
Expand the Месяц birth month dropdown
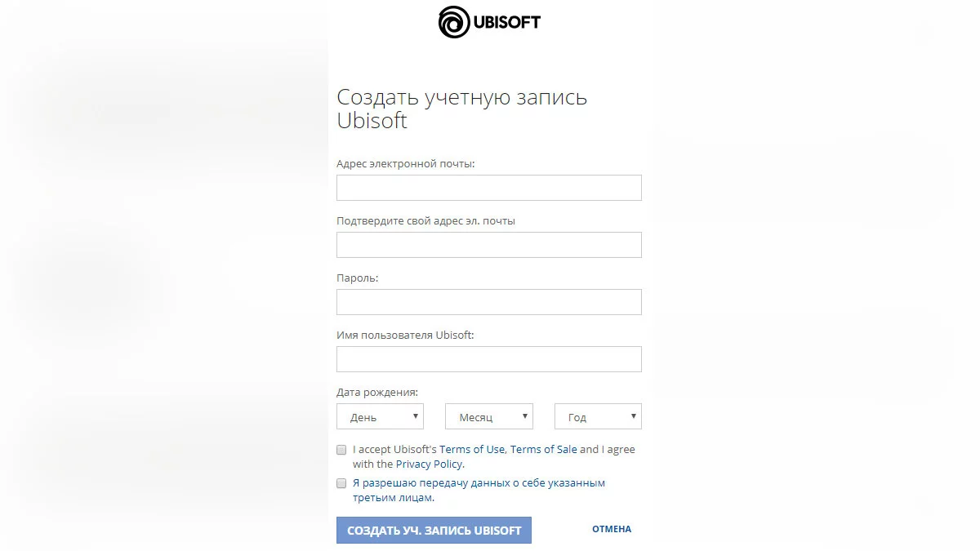pyautogui.click(x=488, y=416)
